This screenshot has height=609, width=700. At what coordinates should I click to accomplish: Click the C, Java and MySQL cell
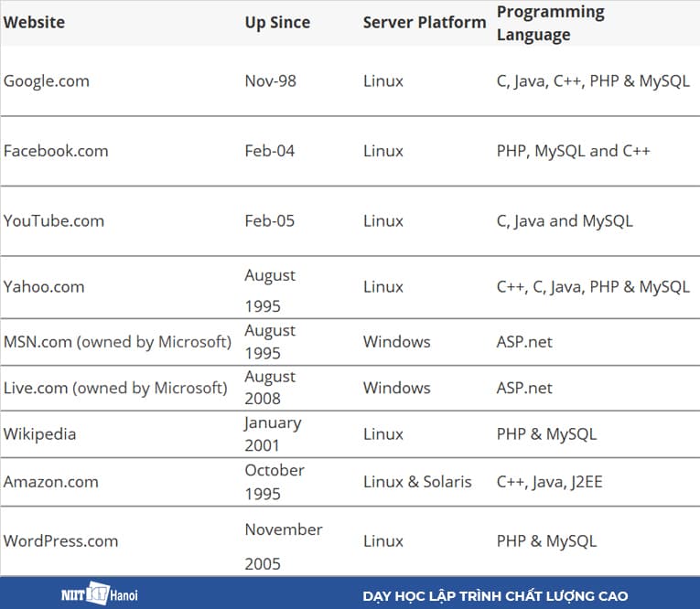coord(564,220)
